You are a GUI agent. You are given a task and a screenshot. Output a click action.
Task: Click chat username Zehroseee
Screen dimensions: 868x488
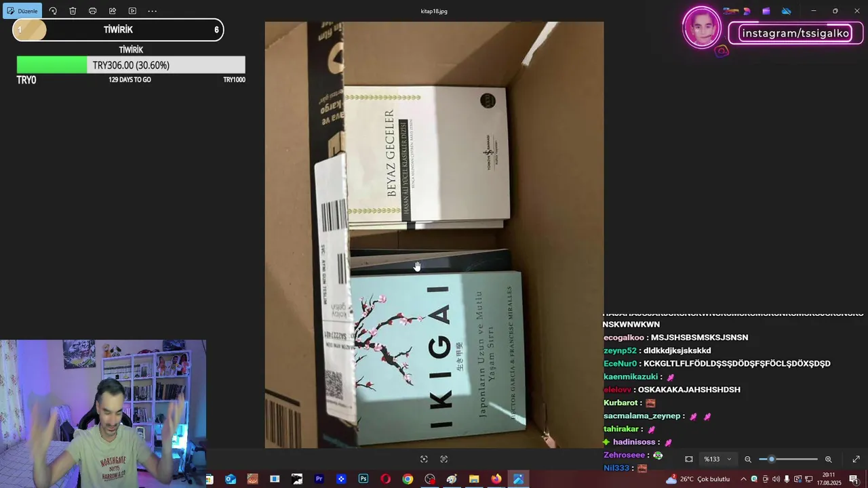pyautogui.click(x=624, y=455)
